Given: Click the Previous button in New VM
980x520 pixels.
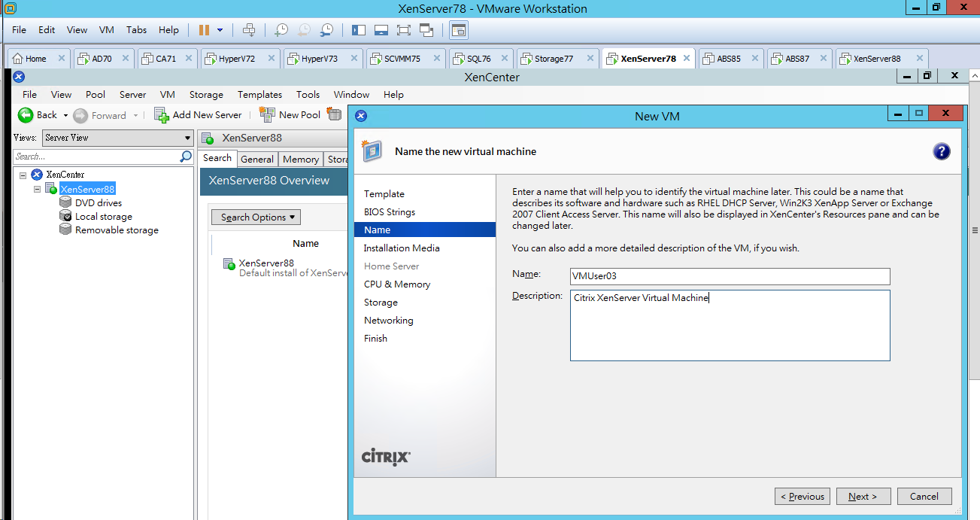Looking at the screenshot, I should [803, 497].
